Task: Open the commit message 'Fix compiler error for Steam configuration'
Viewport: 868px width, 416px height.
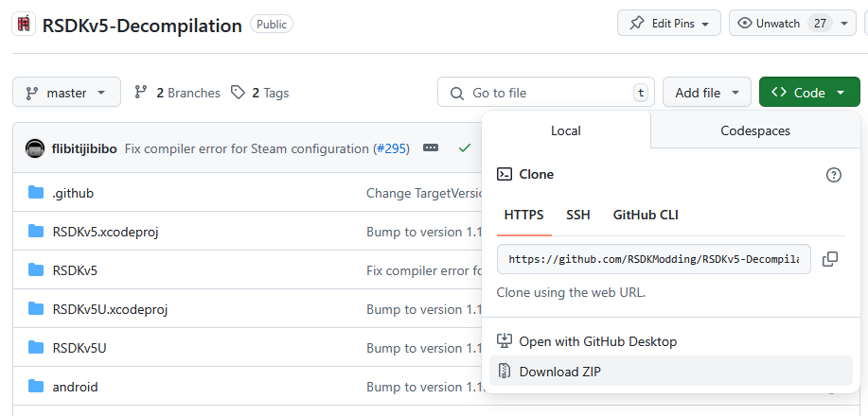Action: click(246, 148)
